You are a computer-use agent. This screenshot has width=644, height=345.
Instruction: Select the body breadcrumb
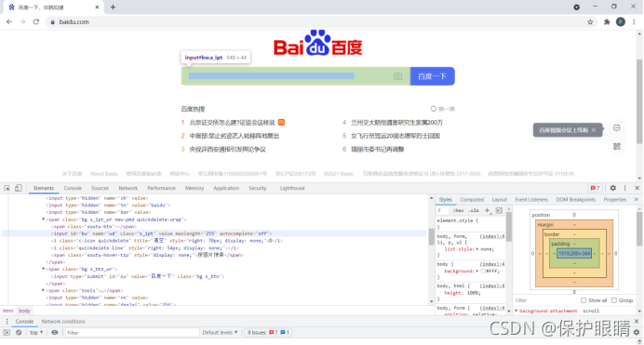pyautogui.click(x=24, y=311)
